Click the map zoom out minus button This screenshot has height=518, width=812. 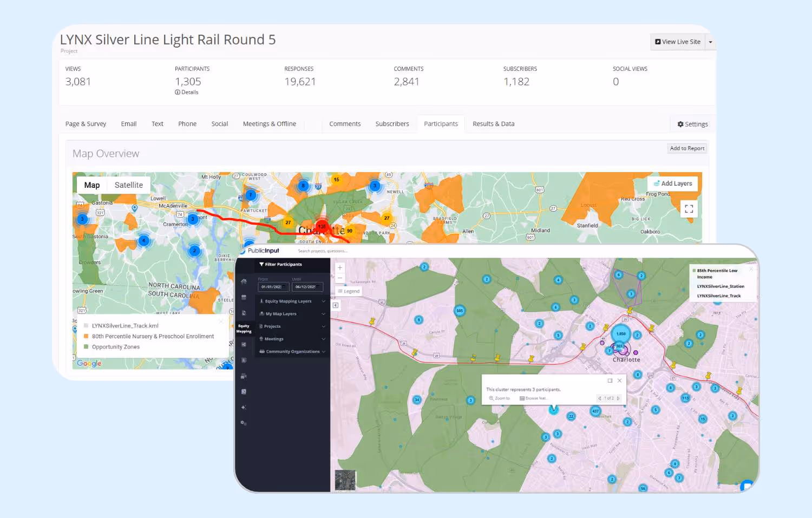coord(340,278)
